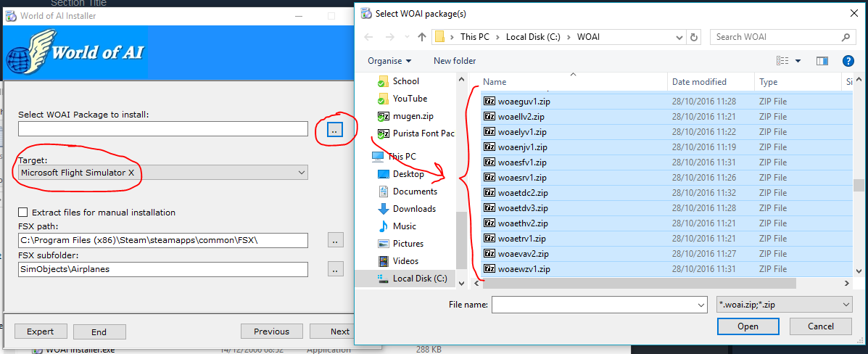The width and height of the screenshot is (868, 354).
Task: Select mugen.zip in the sidebar
Action: coord(413,116)
